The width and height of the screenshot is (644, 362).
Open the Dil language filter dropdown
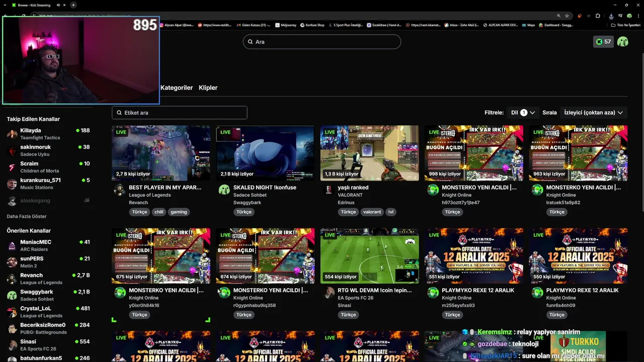[x=523, y=113]
